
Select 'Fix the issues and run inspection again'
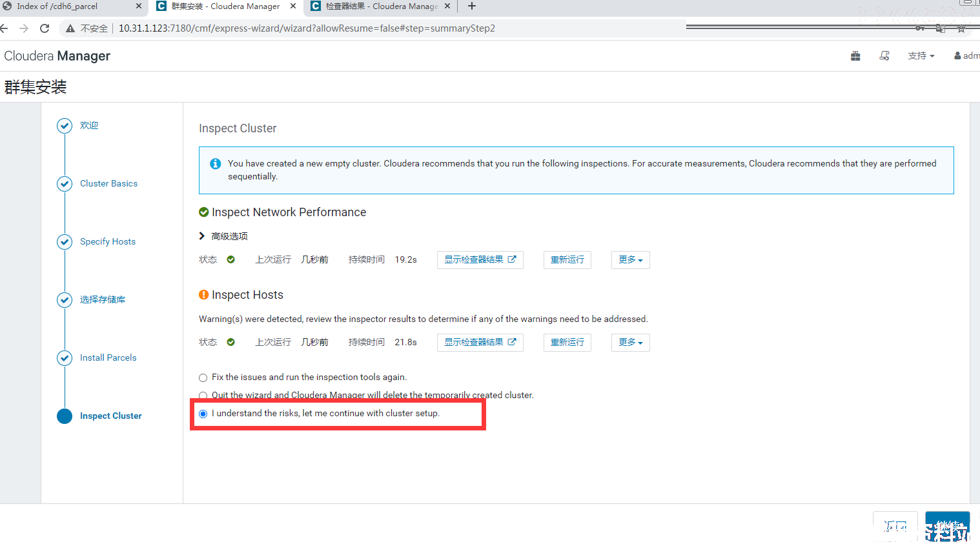click(203, 378)
